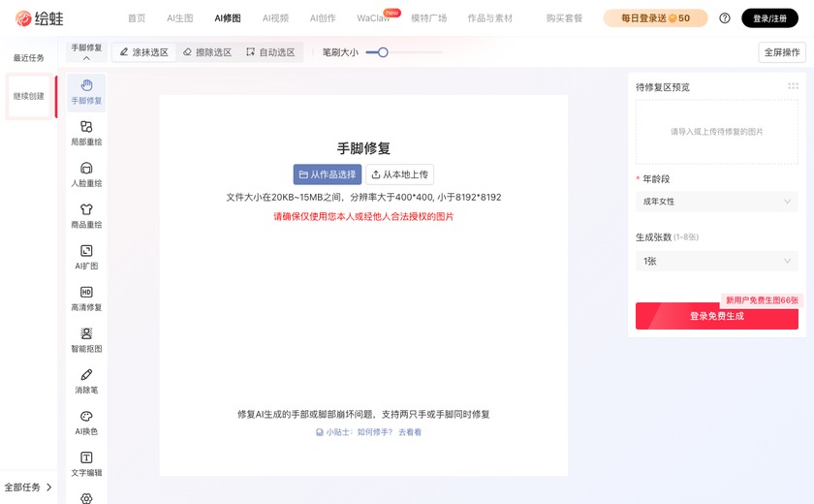
Task: Select the 消除笔 eraser pen tool
Action: [x=86, y=382]
